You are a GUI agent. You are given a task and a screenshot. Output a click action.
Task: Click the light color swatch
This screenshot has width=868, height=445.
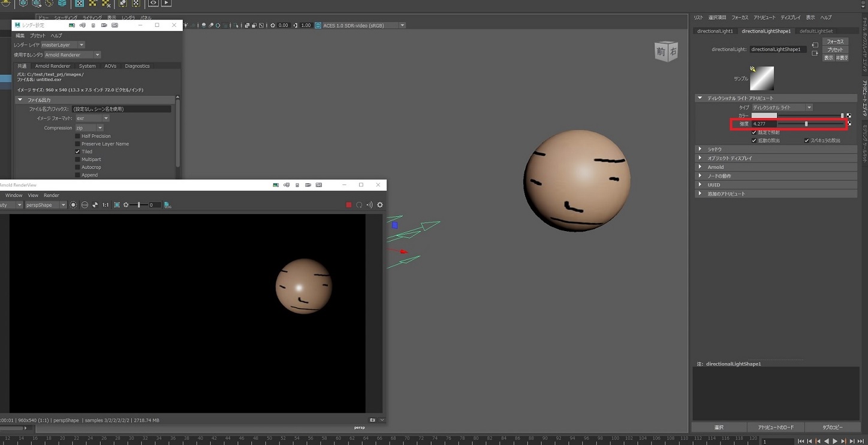[x=764, y=116]
